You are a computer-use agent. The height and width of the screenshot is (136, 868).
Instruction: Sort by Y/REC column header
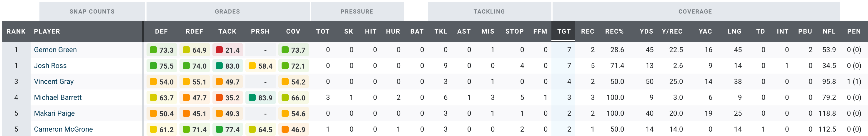pyautogui.click(x=672, y=31)
